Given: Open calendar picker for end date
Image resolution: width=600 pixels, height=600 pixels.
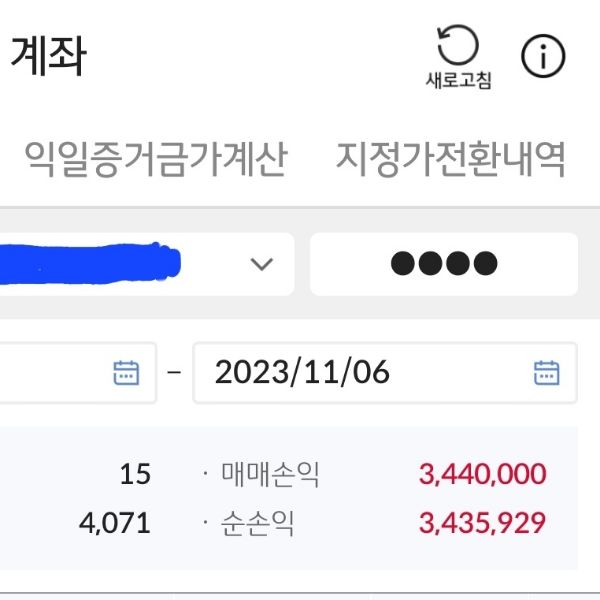Looking at the screenshot, I should click(x=547, y=373).
